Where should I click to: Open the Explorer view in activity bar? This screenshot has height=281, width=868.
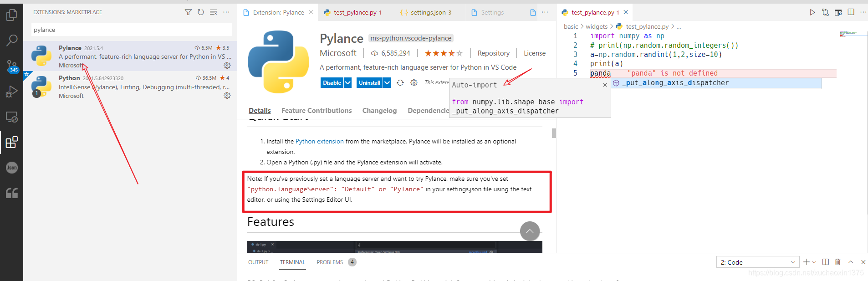[x=11, y=15]
